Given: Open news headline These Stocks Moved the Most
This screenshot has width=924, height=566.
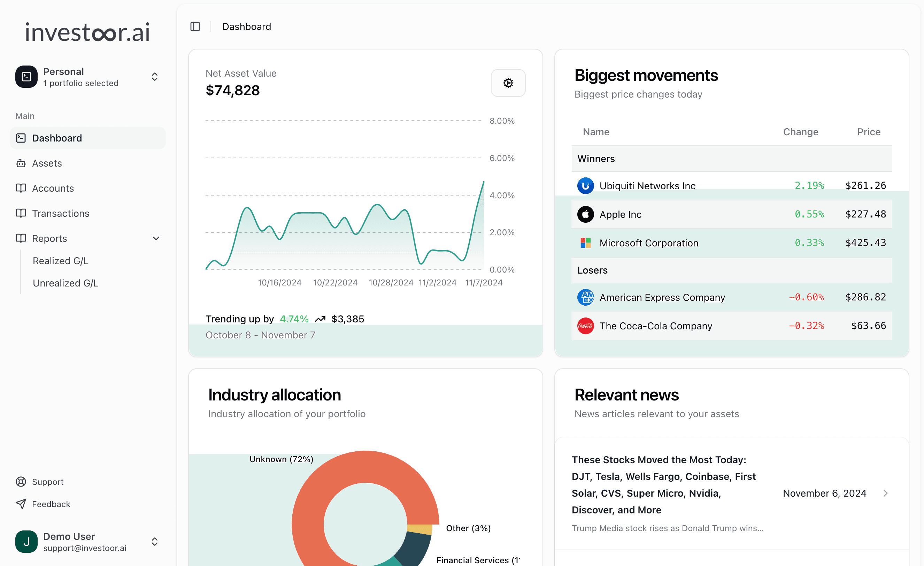Looking at the screenshot, I should point(664,485).
